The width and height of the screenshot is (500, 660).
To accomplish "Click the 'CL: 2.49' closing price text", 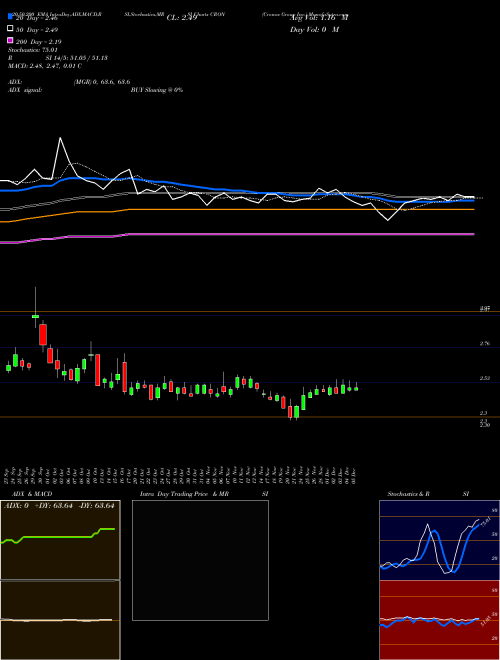I will [x=182, y=18].
